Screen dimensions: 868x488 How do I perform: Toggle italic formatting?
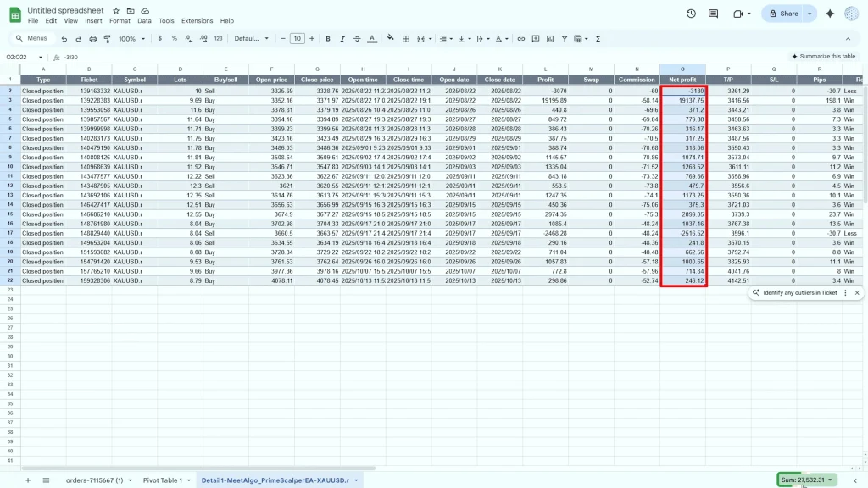pos(342,39)
